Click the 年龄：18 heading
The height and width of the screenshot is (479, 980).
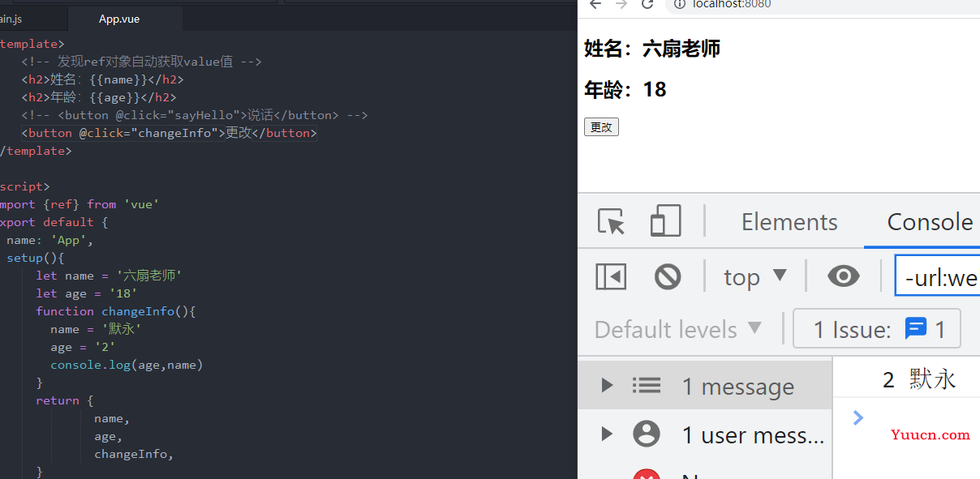625,89
